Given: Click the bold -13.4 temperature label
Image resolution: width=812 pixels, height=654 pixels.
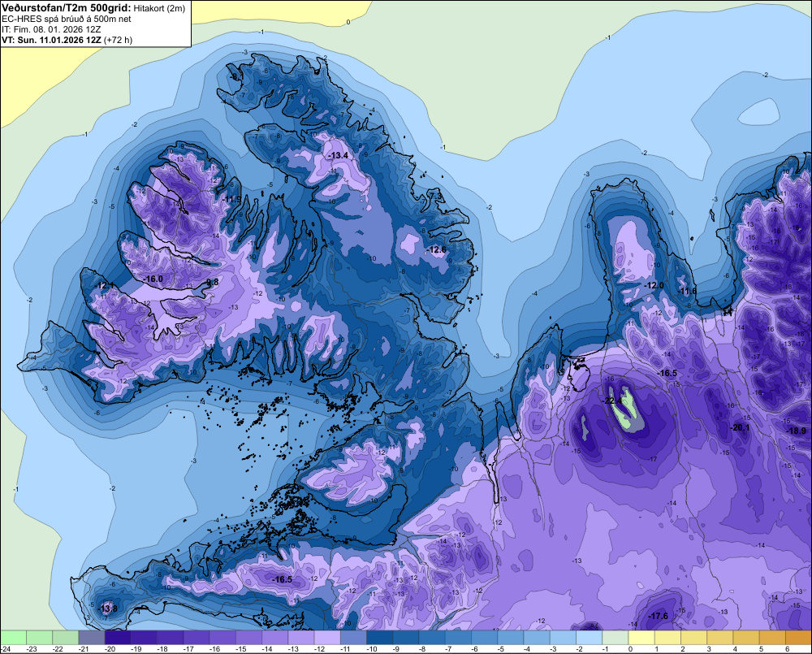Looking at the screenshot, I should [x=338, y=155].
